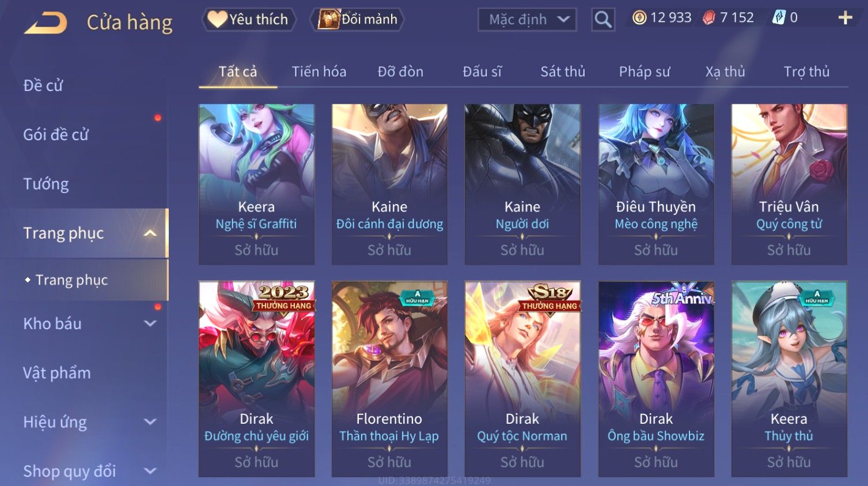Switch to the Pháp sư tab
The height and width of the screenshot is (486, 868).
click(645, 71)
